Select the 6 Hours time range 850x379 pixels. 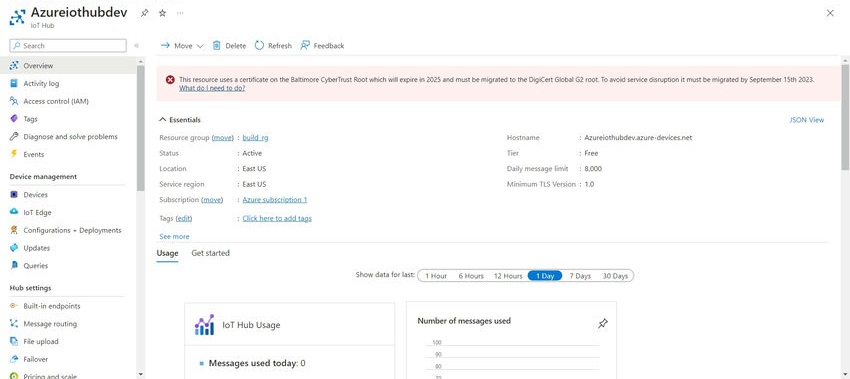[x=471, y=276]
